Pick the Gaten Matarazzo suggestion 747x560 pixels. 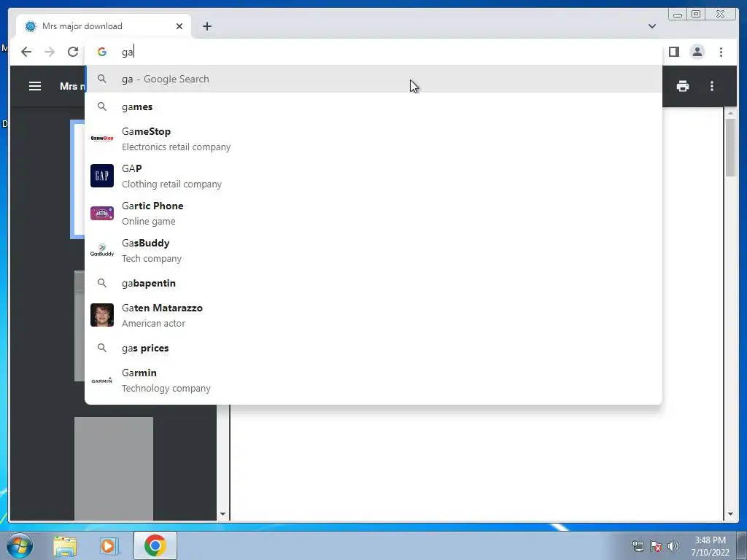(373, 315)
